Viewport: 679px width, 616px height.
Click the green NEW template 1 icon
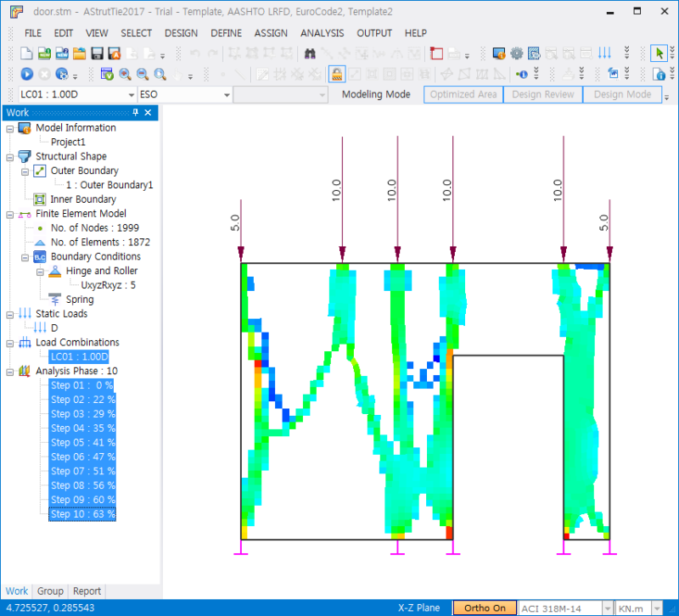coord(44,53)
